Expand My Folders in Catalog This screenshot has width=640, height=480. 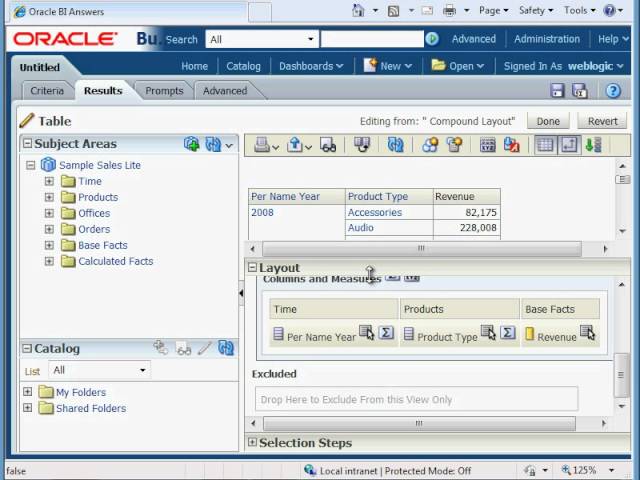27,392
